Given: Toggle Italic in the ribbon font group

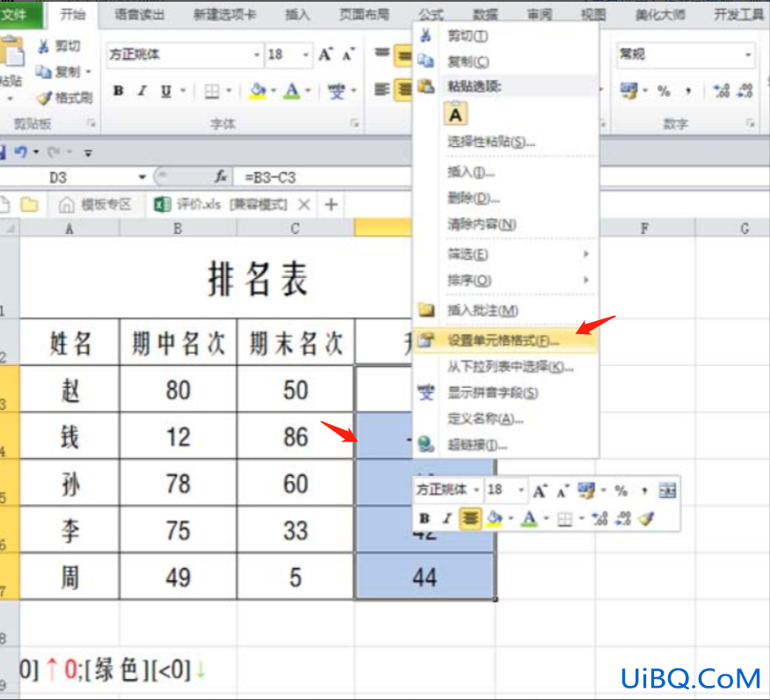Looking at the screenshot, I should pyautogui.click(x=142, y=91).
